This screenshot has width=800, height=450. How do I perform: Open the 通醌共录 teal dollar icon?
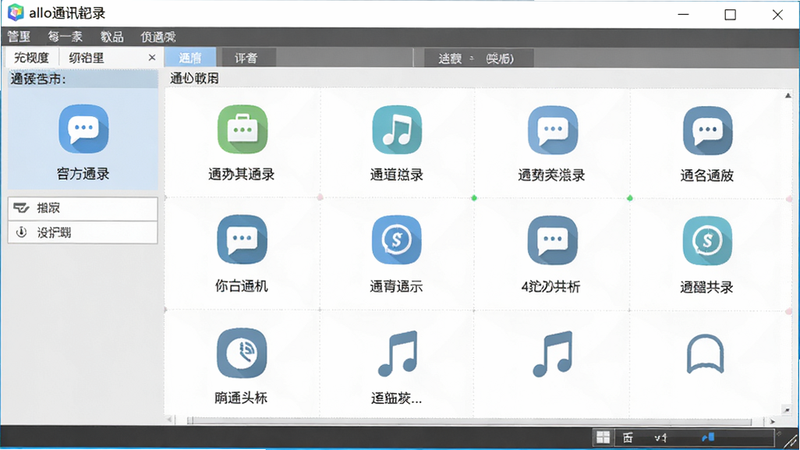708,241
